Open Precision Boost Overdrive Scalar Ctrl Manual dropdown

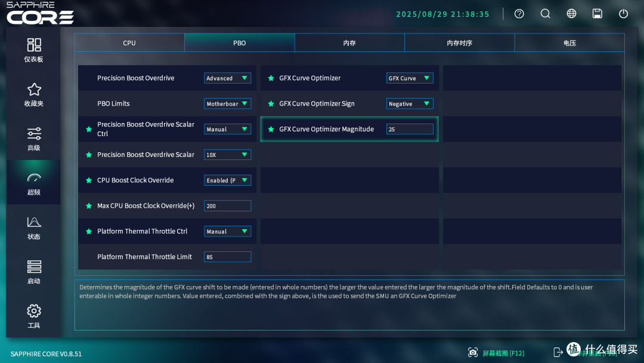point(228,129)
